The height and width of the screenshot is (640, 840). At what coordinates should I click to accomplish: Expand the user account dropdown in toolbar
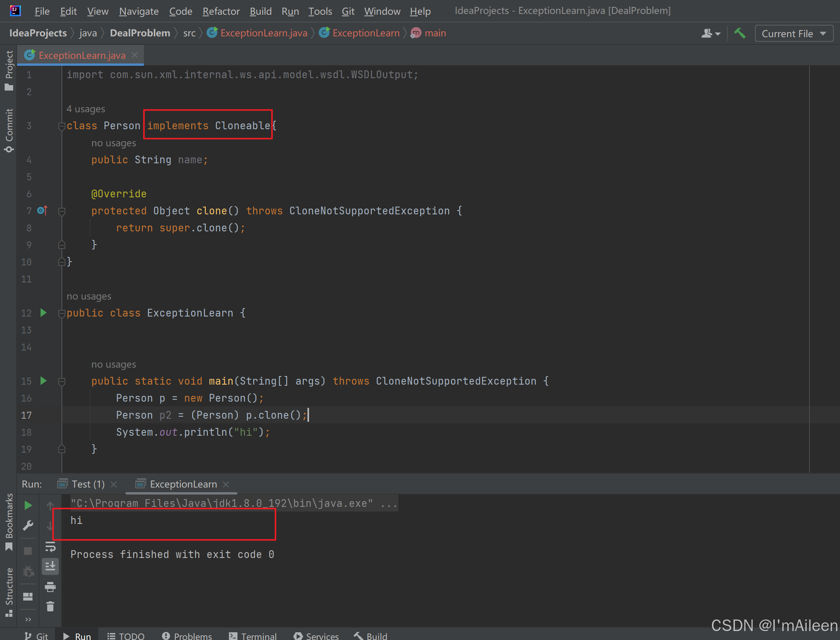[x=710, y=34]
